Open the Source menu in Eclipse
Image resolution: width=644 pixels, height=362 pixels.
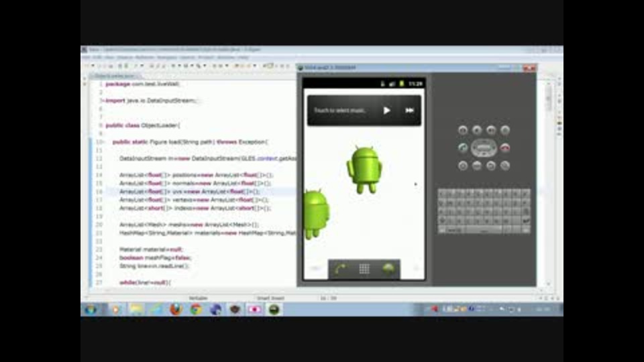point(125,58)
